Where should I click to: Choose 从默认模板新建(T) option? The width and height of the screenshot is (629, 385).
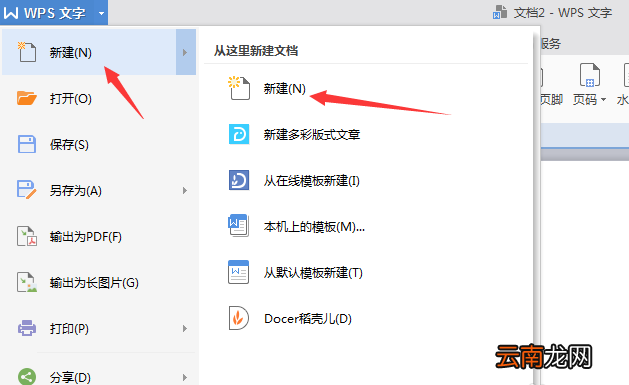[x=313, y=273]
